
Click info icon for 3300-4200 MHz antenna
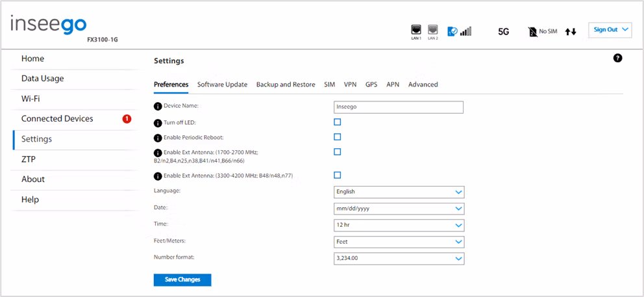coord(157,177)
